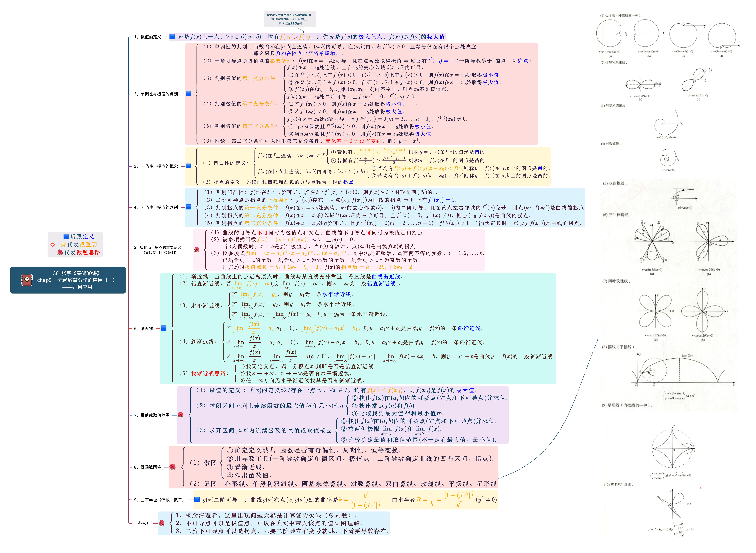Click the flower marker beside 做函数图像
Image resolution: width=756 pixels, height=553 pixels.
click(x=172, y=467)
